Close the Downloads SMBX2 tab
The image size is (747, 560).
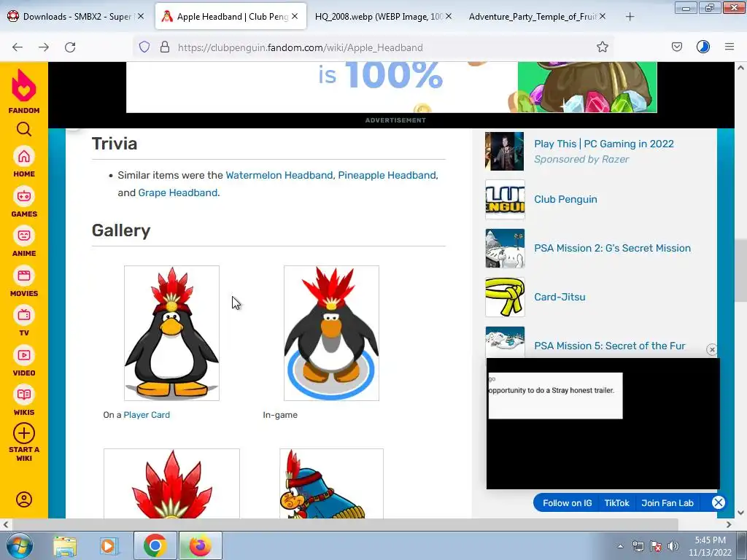(141, 16)
